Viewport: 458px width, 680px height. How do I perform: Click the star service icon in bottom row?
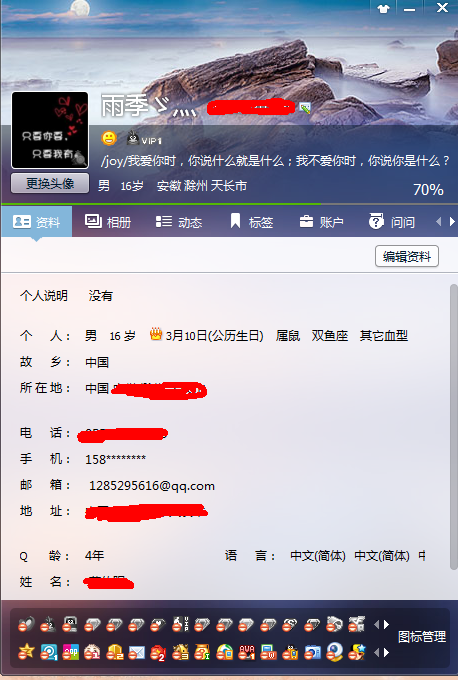click(26, 652)
